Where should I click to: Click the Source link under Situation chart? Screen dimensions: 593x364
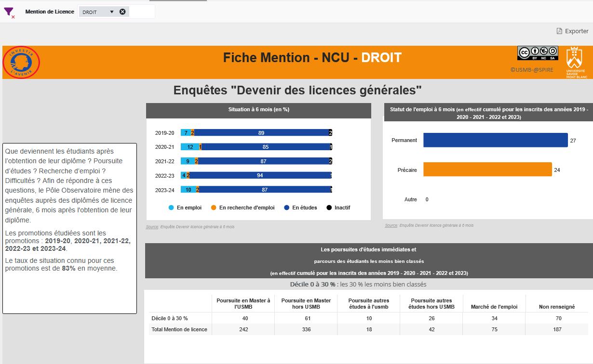[x=152, y=227]
